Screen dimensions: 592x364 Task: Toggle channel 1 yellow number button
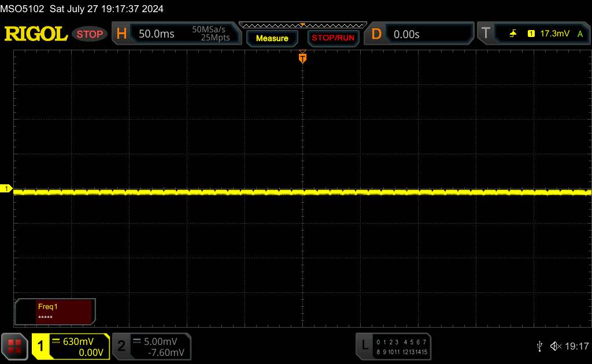click(40, 346)
